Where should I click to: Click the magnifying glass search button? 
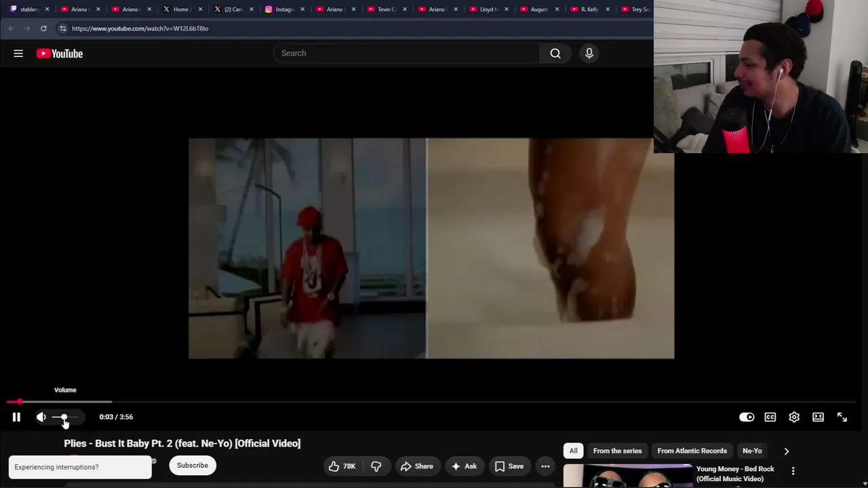[555, 54]
